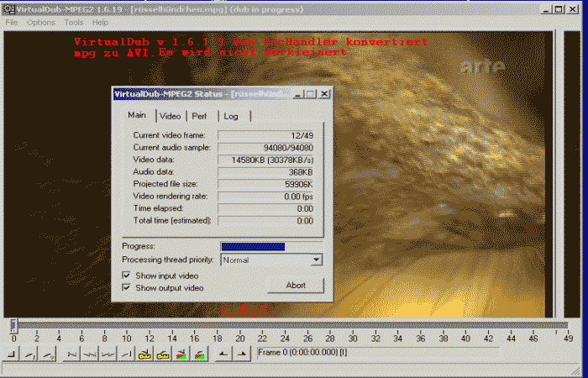Set the mark-in selection point
The height and width of the screenshot is (378, 588).
(223, 354)
